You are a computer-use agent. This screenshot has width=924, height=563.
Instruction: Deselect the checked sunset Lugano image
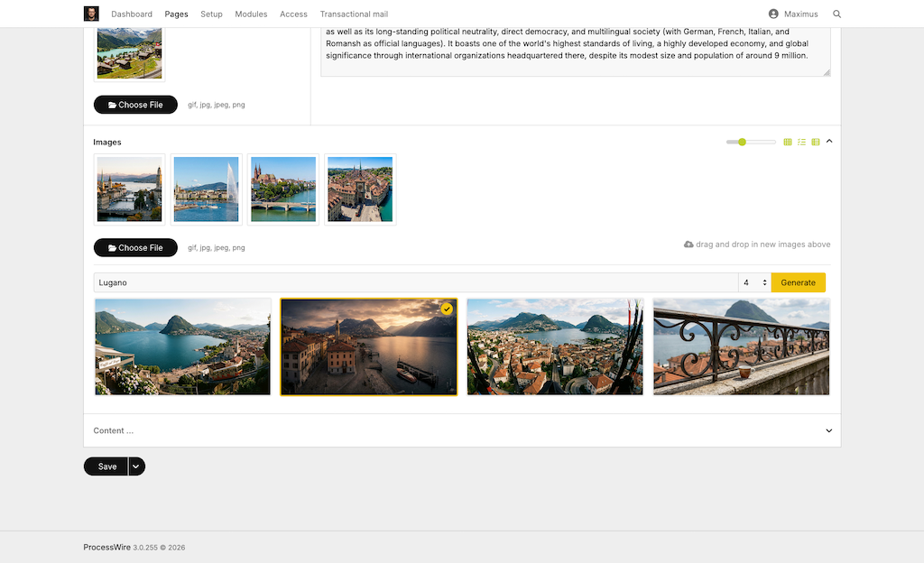pos(369,346)
